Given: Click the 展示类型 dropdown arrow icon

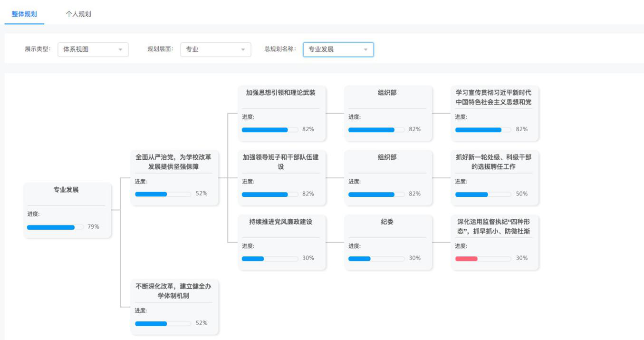Looking at the screenshot, I should click(x=120, y=49).
